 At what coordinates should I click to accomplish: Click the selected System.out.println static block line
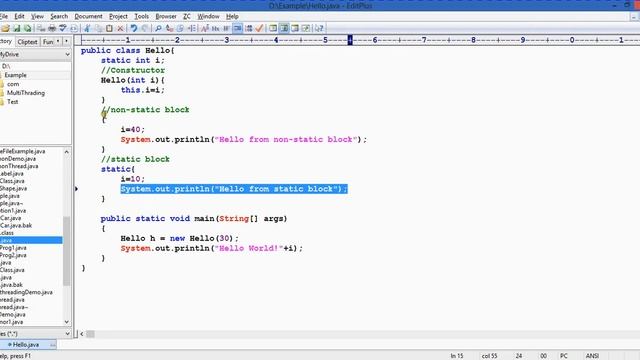(x=233, y=189)
